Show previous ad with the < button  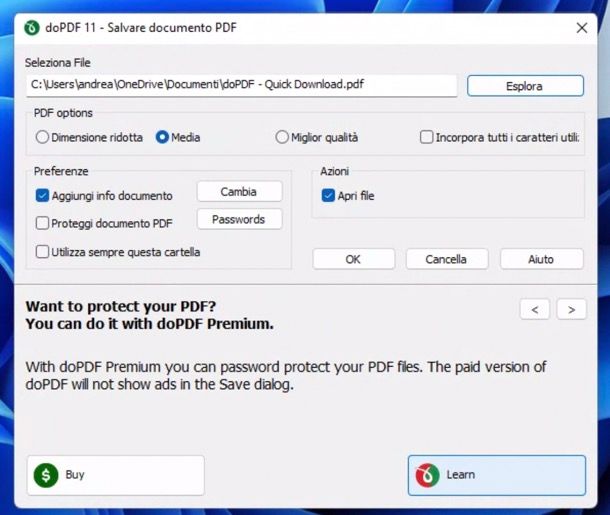(535, 309)
